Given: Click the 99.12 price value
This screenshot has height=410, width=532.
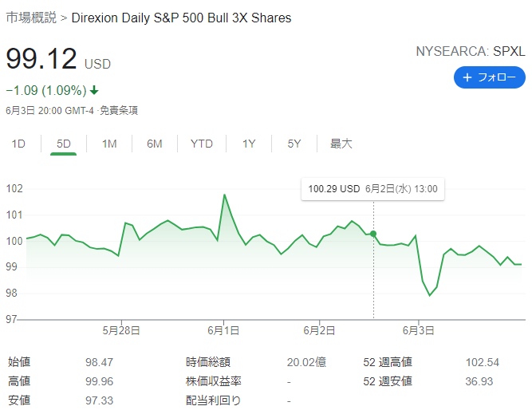Looking at the screenshot, I should 41,59.
